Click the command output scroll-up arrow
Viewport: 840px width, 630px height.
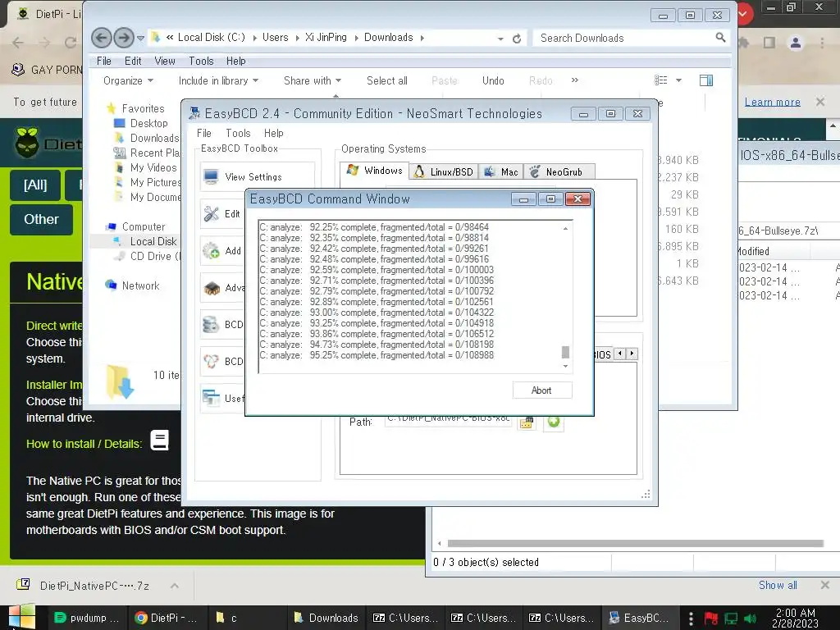pos(565,229)
